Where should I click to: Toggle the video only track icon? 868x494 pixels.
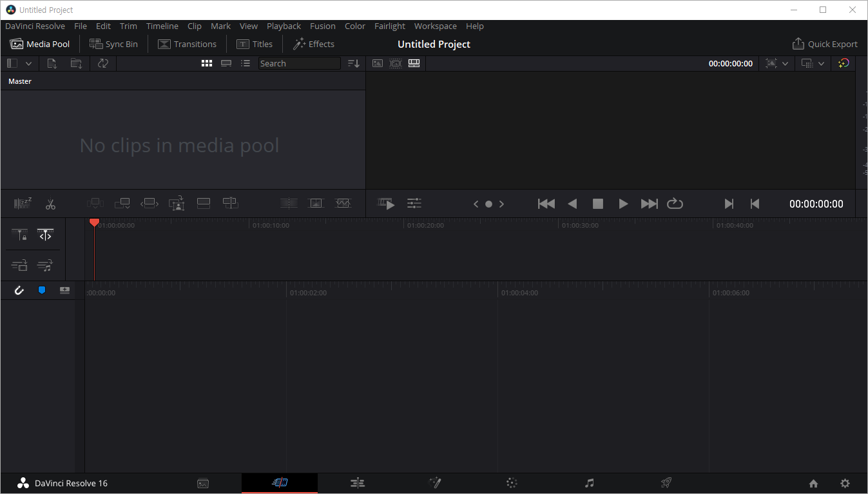coord(19,265)
